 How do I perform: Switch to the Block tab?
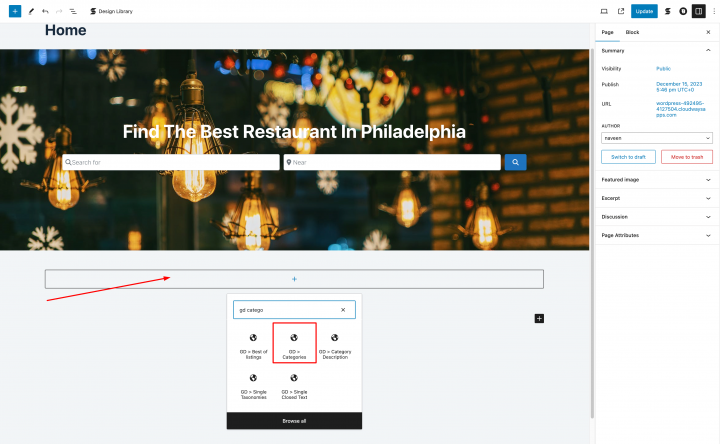pyautogui.click(x=632, y=32)
